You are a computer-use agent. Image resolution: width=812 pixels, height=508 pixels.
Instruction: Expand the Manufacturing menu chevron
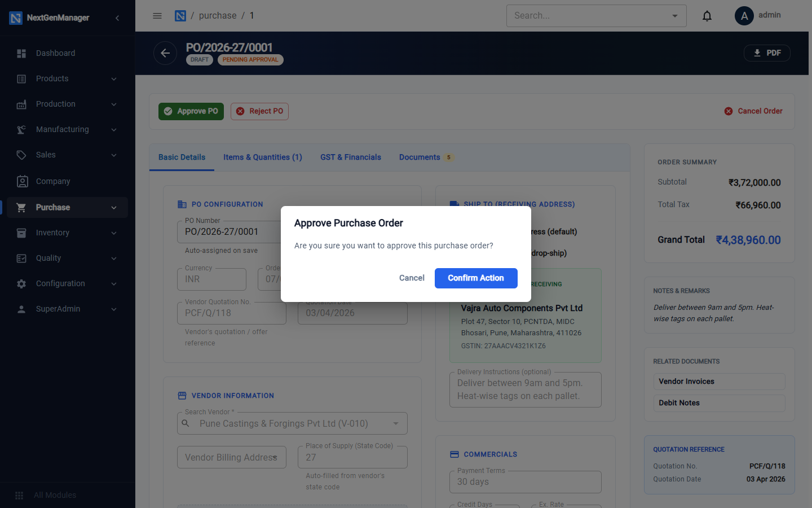[114, 129]
